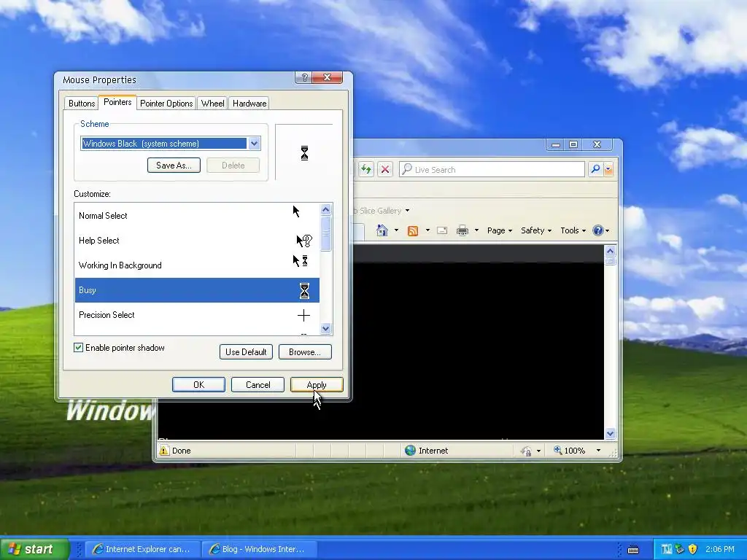The width and height of the screenshot is (747, 560).
Task: Click the Internet zone globe icon
Action: pos(410,451)
